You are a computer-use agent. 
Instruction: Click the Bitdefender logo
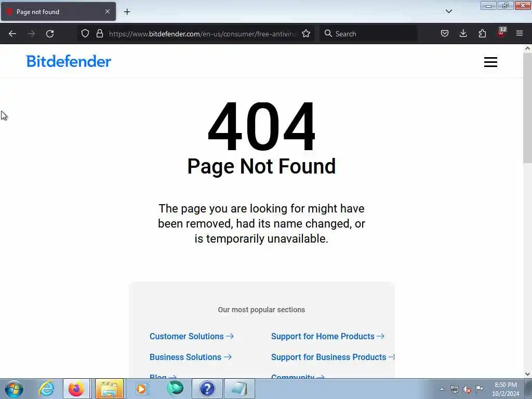click(x=69, y=61)
